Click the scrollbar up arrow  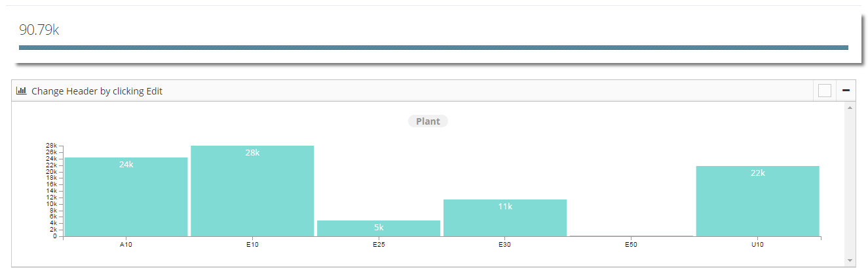click(850, 107)
